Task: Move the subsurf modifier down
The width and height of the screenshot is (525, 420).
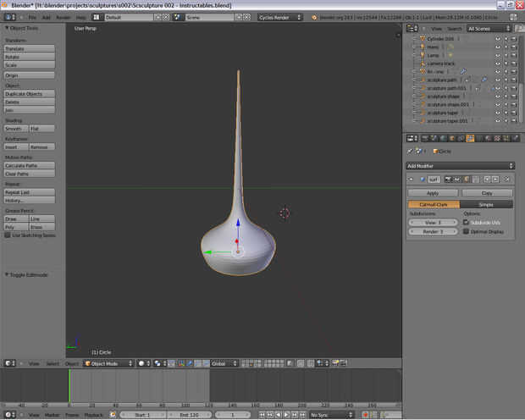Action: [x=495, y=180]
